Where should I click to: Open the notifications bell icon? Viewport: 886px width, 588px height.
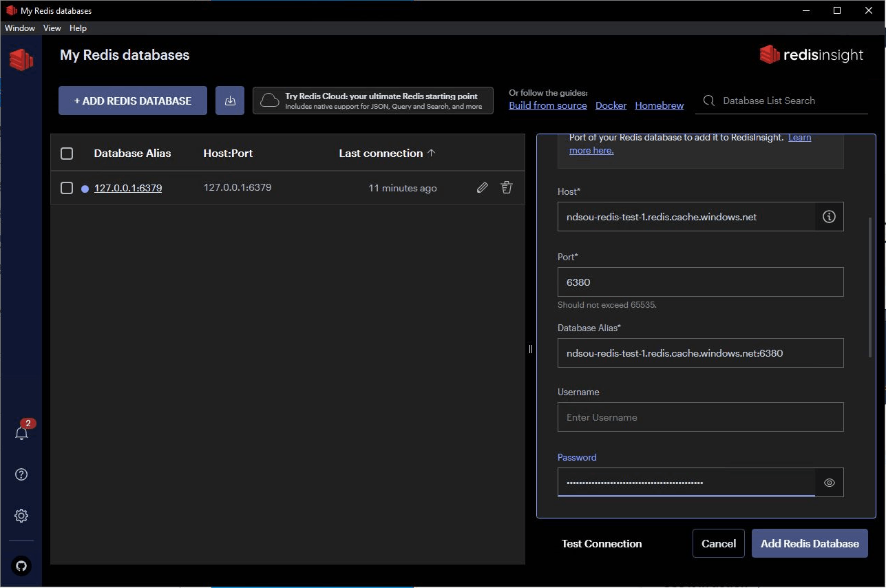pos(21,433)
